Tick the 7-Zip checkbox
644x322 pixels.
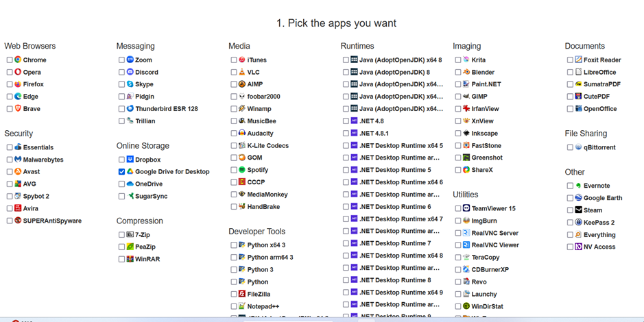121,235
